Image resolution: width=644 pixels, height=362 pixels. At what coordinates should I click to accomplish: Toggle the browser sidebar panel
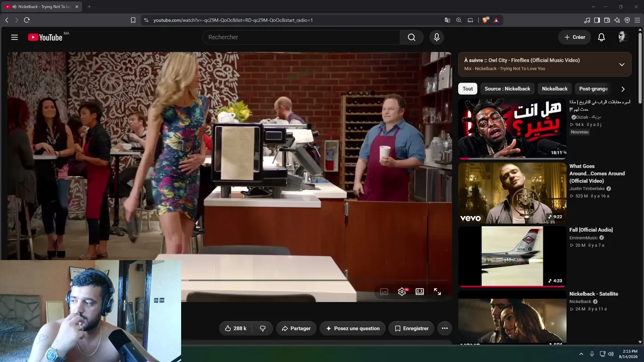597,20
